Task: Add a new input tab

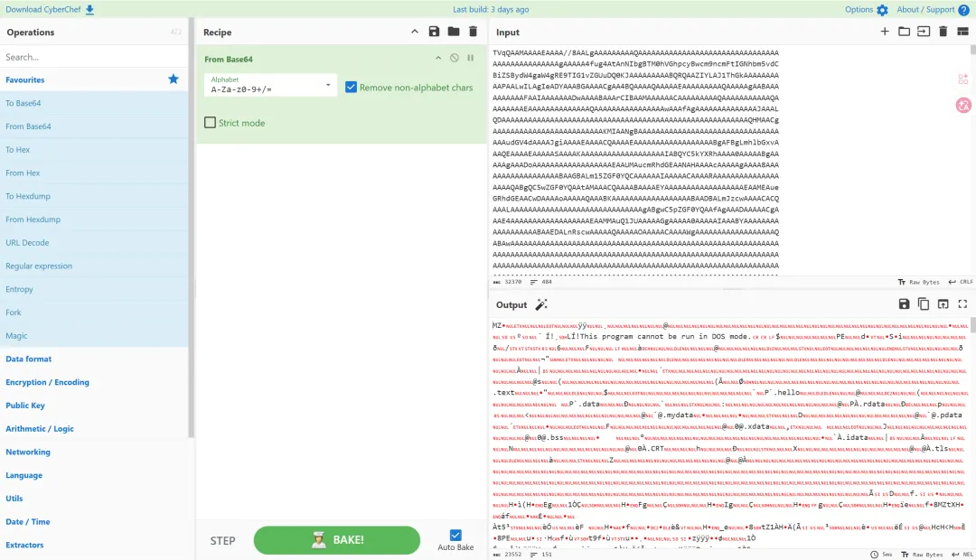Action: click(885, 32)
